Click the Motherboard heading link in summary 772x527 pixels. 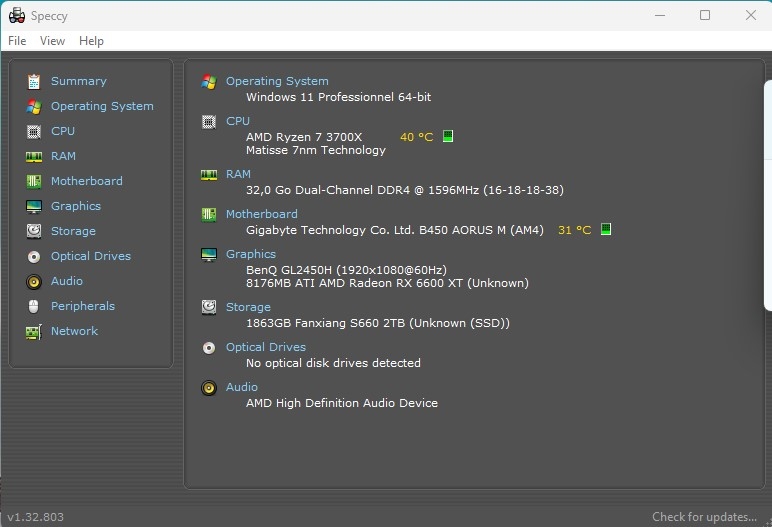261,214
